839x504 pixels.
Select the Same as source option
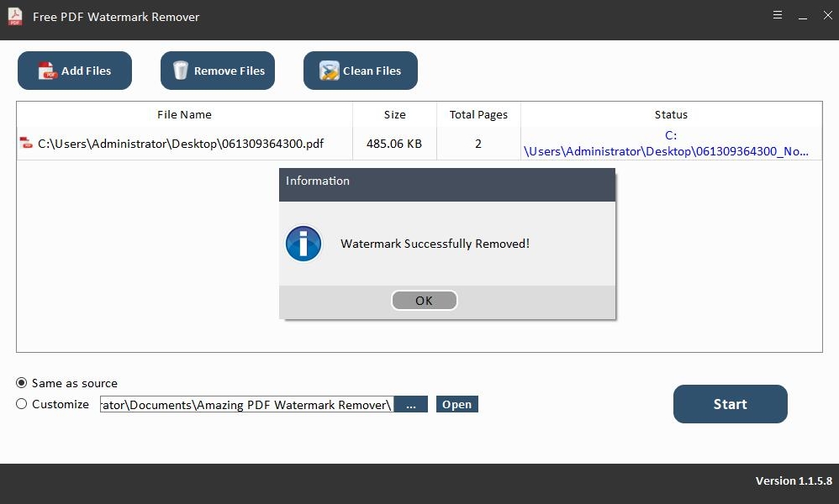[21, 383]
